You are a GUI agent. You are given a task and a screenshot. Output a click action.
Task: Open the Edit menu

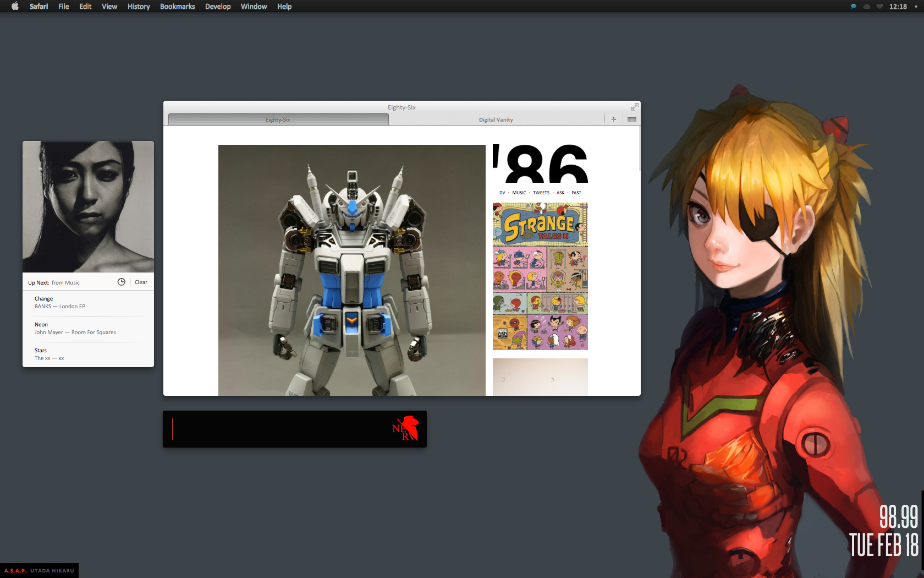tap(85, 6)
